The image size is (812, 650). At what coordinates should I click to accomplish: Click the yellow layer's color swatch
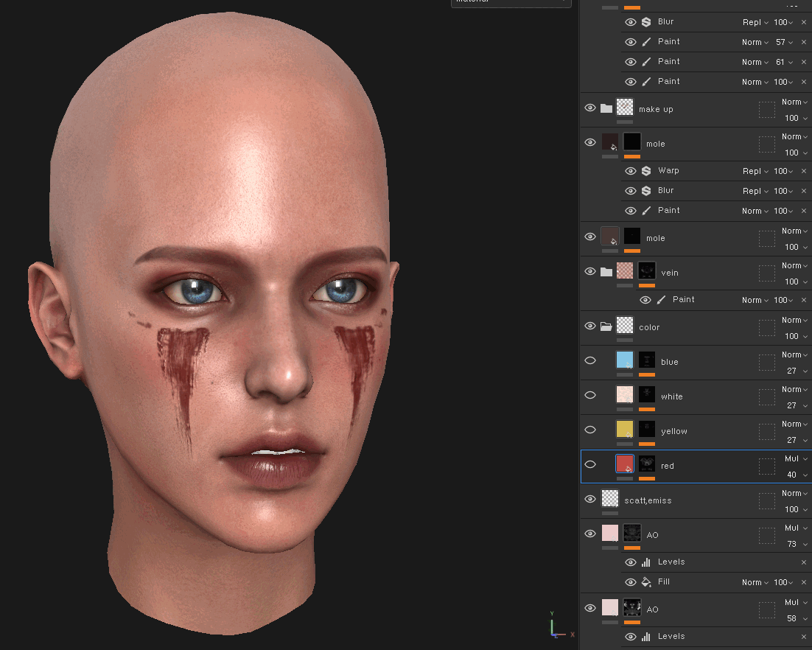tap(625, 429)
